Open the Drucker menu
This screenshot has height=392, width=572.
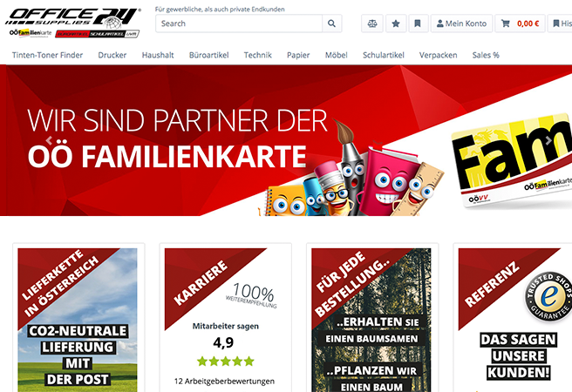[x=112, y=55]
